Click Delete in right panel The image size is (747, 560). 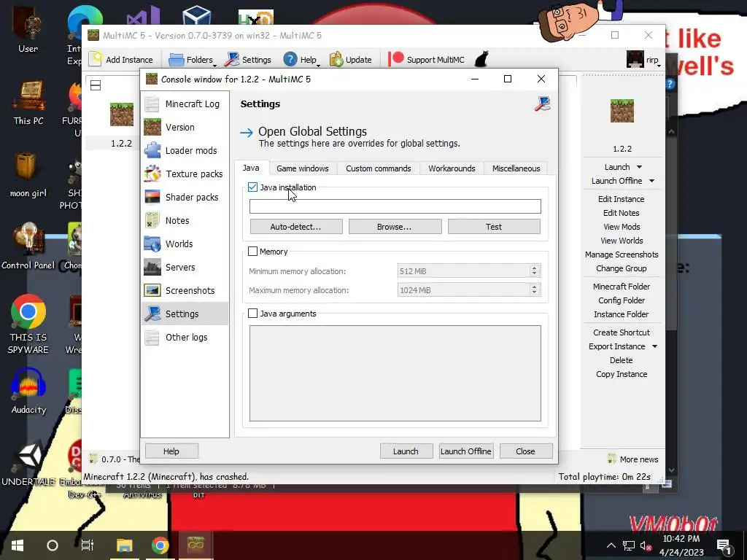[622, 360]
